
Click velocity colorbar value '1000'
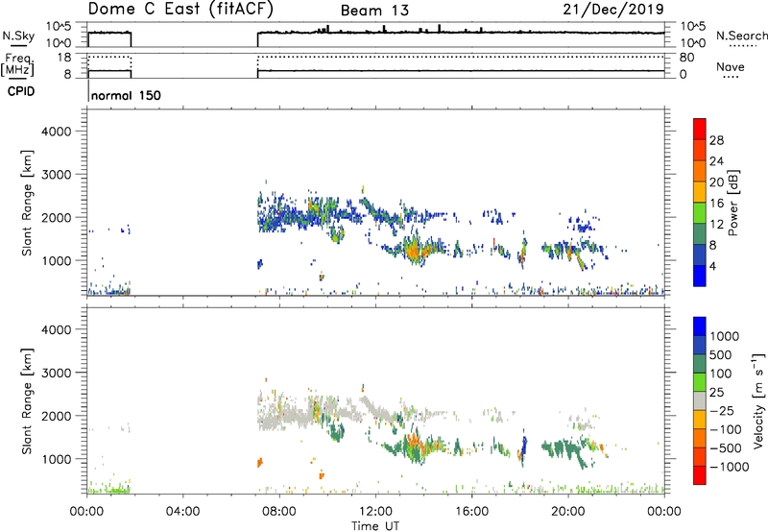click(x=725, y=336)
